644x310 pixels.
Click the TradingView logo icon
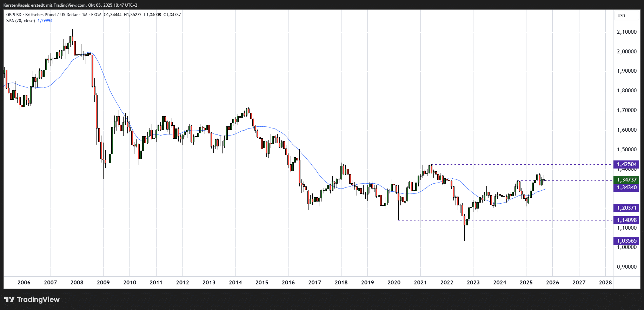[9, 299]
